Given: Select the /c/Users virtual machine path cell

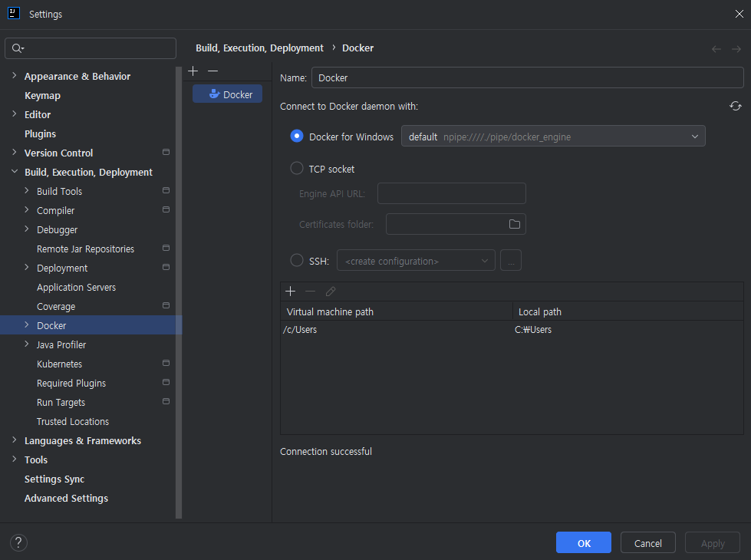Looking at the screenshot, I should point(396,330).
